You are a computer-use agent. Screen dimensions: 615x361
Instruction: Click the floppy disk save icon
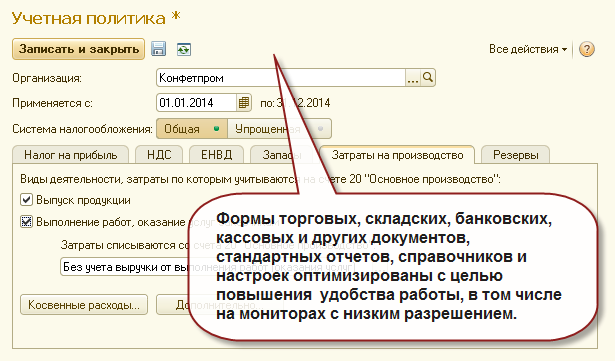158,49
